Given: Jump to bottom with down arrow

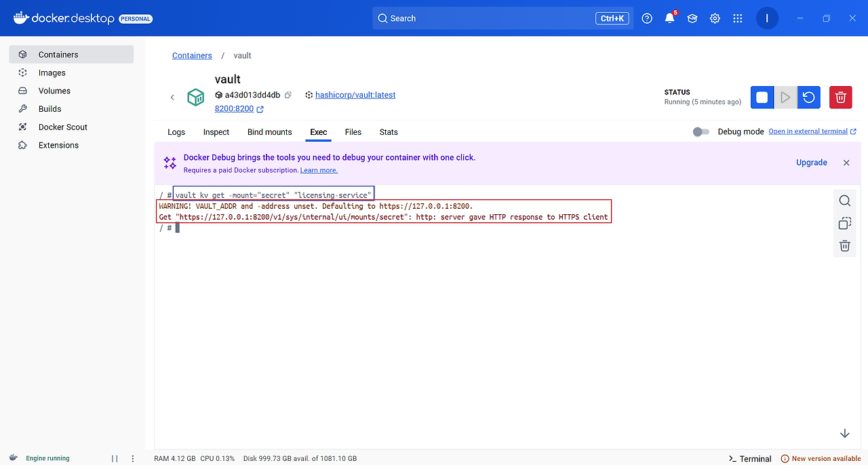Looking at the screenshot, I should (x=845, y=433).
